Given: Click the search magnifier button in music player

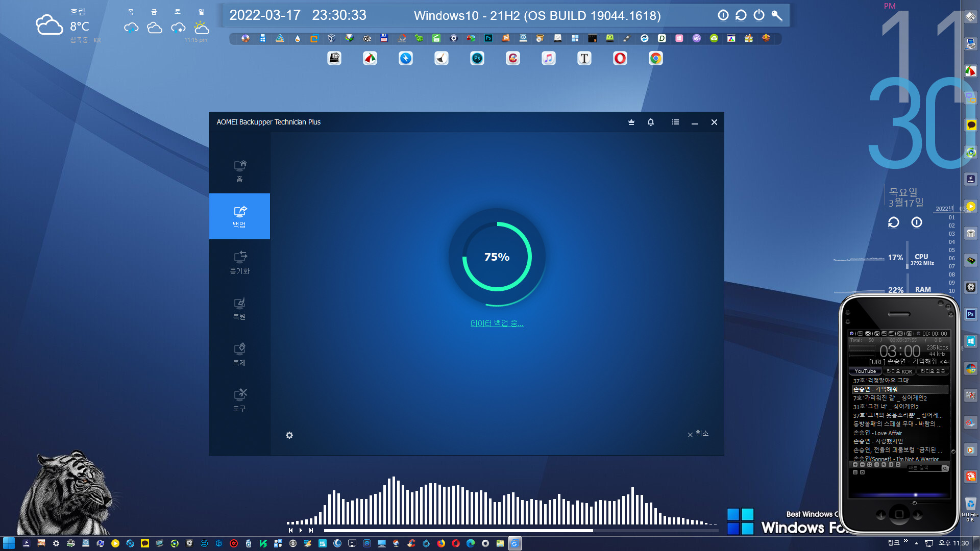Looking at the screenshot, I should tap(945, 468).
